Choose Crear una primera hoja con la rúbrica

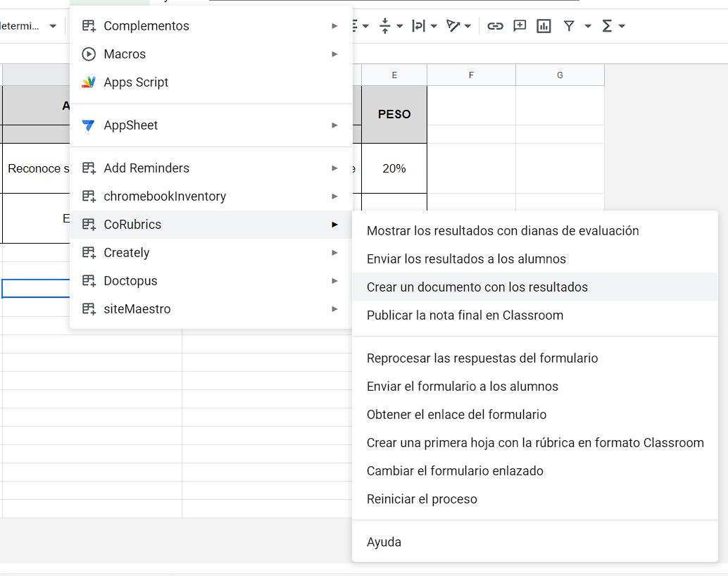(535, 443)
